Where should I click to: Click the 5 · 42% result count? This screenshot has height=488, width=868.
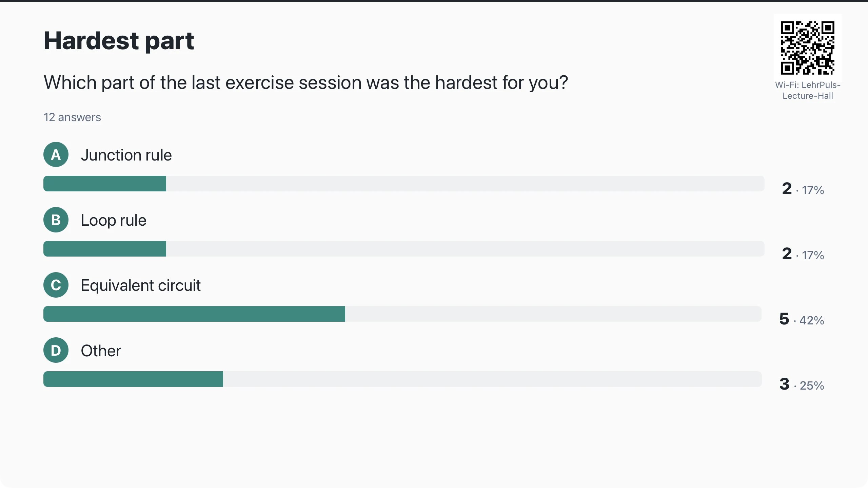(x=802, y=319)
